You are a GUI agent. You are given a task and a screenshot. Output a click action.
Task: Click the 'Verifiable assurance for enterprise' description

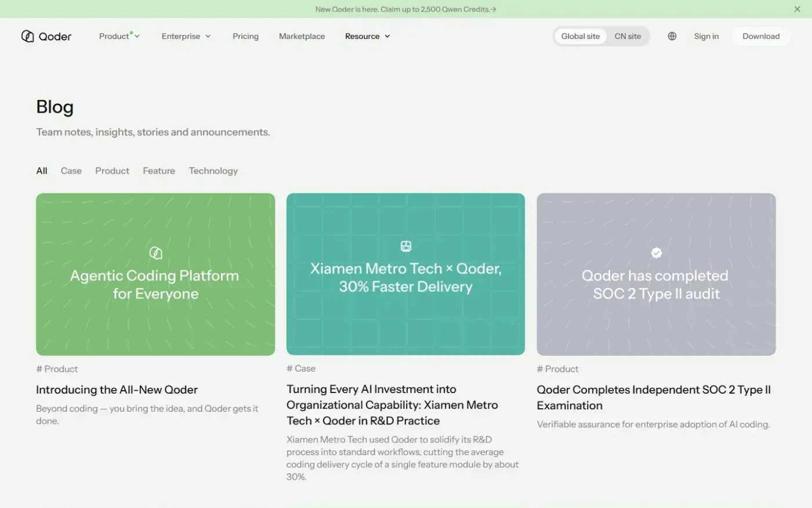[653, 424]
